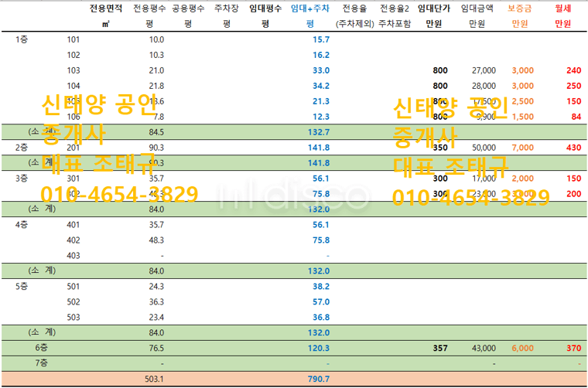Select rental amount 50,000 for unit 201
588x388 pixels.
point(484,148)
